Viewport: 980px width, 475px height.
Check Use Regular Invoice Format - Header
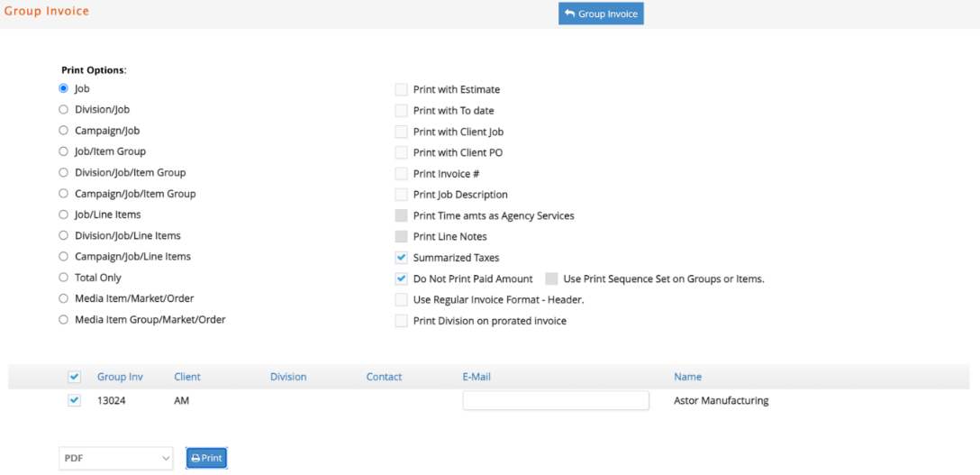click(401, 300)
